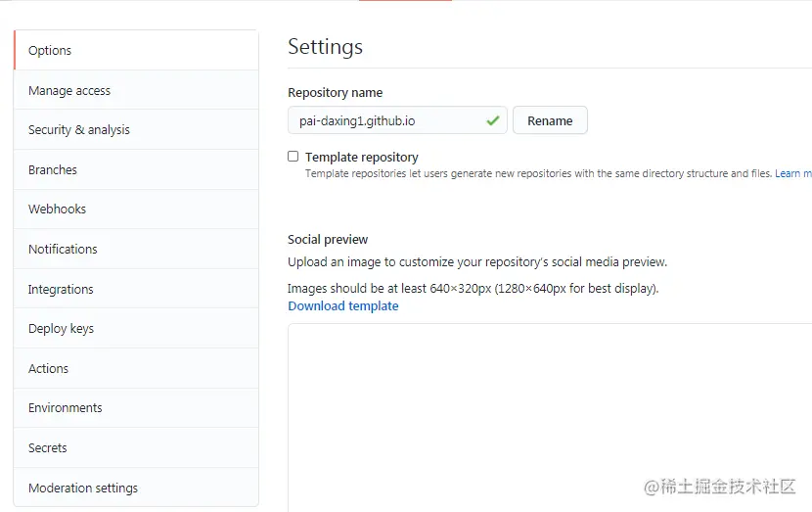Click the green checkmark in the name field
Image resolution: width=812 pixels, height=512 pixels.
tap(493, 120)
